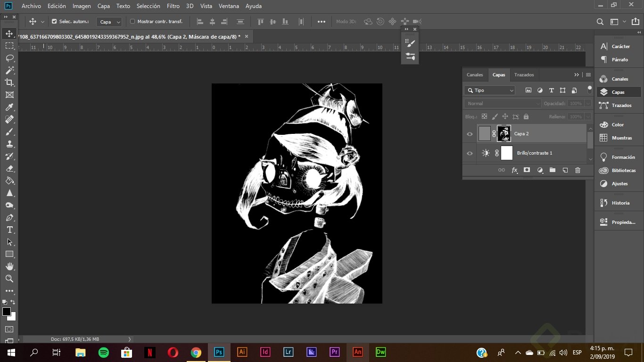Open the Muestras panel button
This screenshot has height=362, width=644.
coord(619,138)
